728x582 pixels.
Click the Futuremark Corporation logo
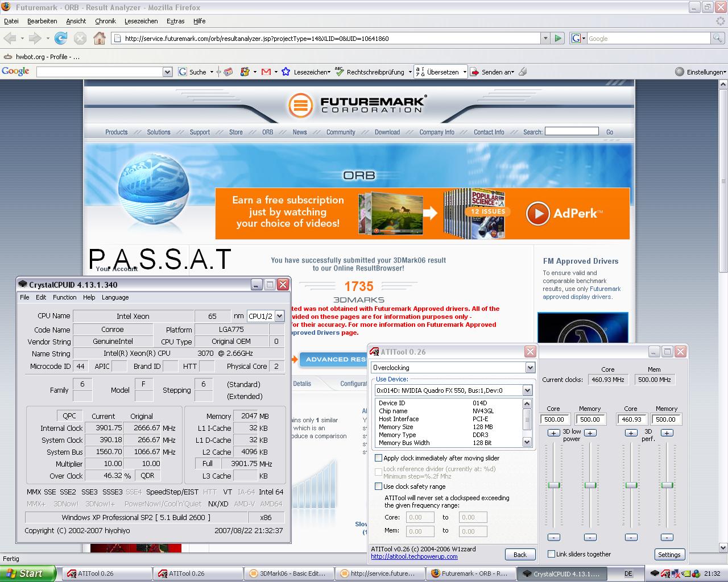tap(359, 105)
